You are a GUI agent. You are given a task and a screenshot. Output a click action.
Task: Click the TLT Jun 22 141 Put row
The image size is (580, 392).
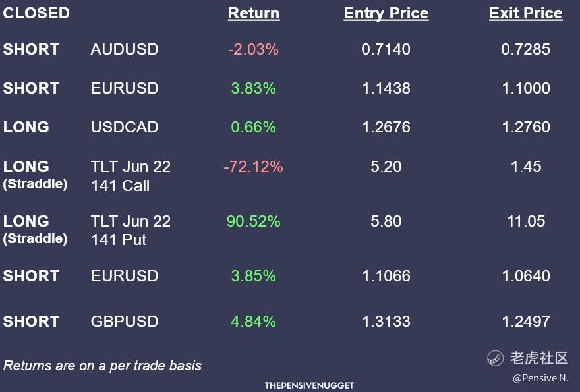130,231
